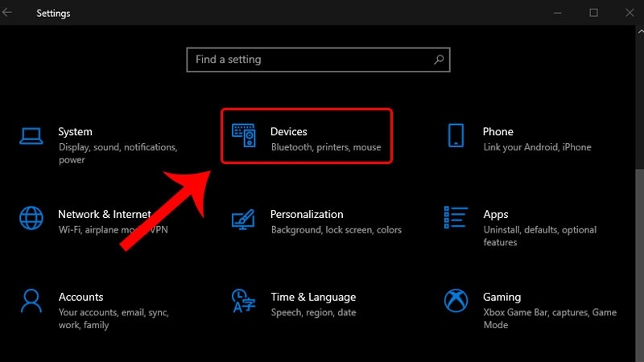Go back with the back arrow
The image size is (644, 362).
tap(7, 13)
